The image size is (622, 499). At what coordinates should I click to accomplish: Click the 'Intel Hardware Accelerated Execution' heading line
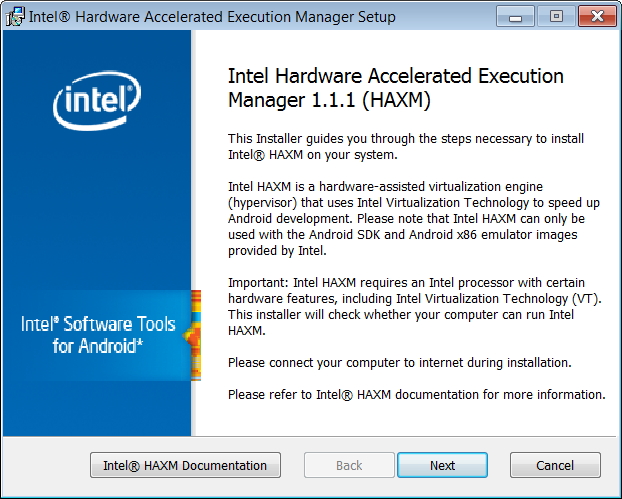click(x=396, y=76)
